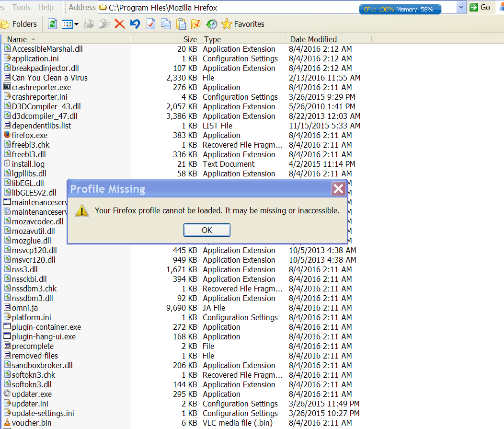Click the Go button

point(480,7)
